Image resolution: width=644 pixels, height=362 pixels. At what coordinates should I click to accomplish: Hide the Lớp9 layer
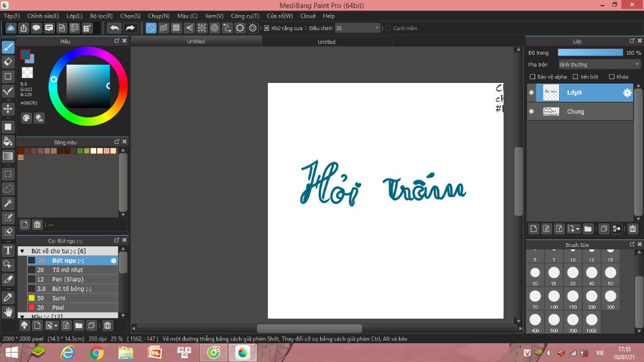(x=531, y=93)
